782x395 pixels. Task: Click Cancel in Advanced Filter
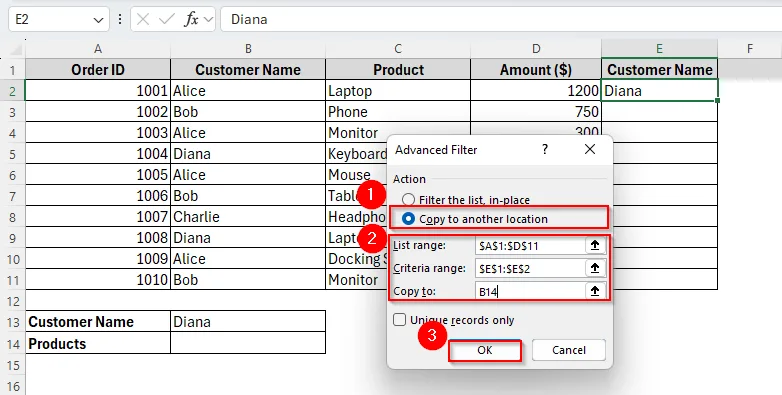569,350
